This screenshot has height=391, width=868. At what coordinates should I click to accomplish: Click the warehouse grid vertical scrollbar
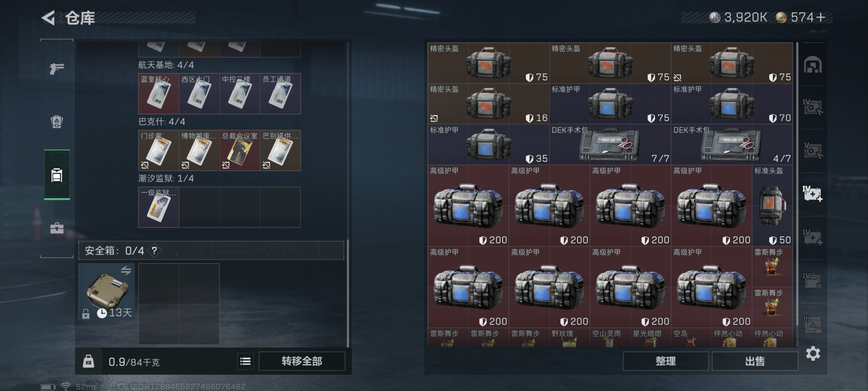[x=797, y=184]
